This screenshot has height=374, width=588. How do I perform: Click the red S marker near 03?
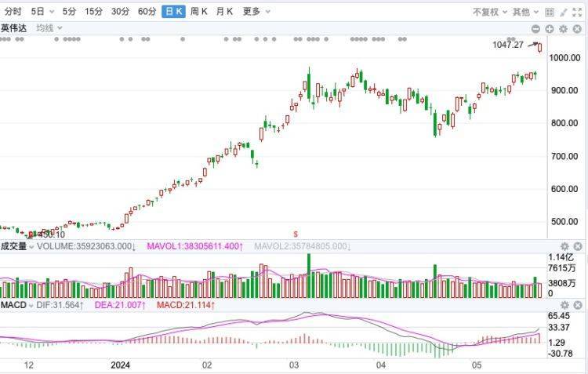point(296,234)
